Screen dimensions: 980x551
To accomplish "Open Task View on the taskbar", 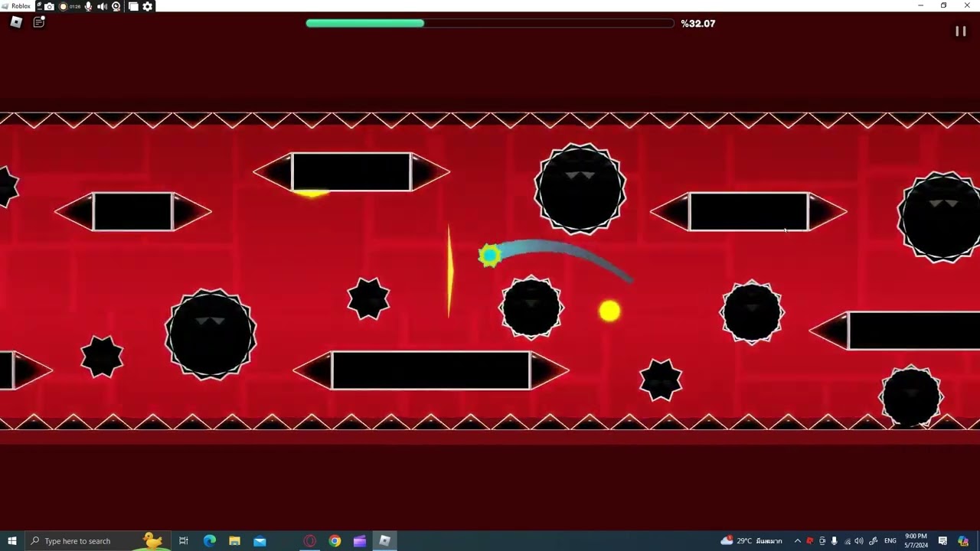I will pos(184,541).
